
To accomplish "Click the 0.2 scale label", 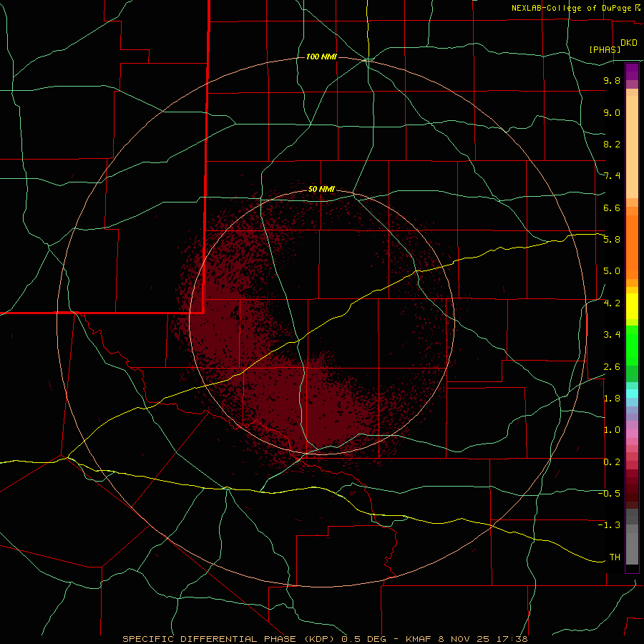I will (x=612, y=462).
